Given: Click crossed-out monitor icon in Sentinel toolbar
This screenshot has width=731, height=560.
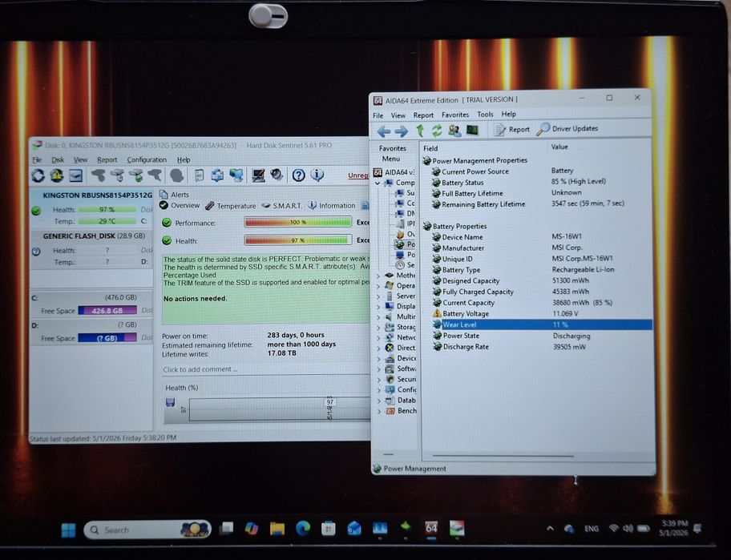Looking at the screenshot, I should coord(258,175).
